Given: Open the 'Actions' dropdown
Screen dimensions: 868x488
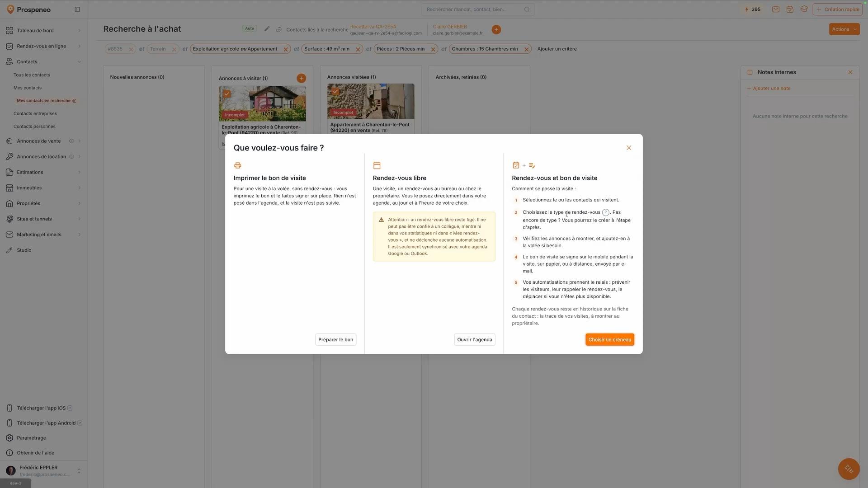Looking at the screenshot, I should click(x=844, y=29).
